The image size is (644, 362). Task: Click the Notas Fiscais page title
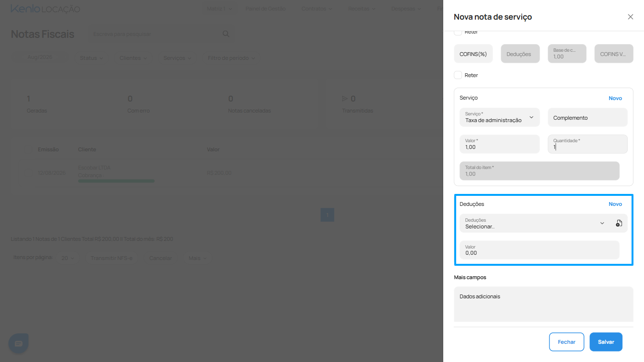point(43,34)
